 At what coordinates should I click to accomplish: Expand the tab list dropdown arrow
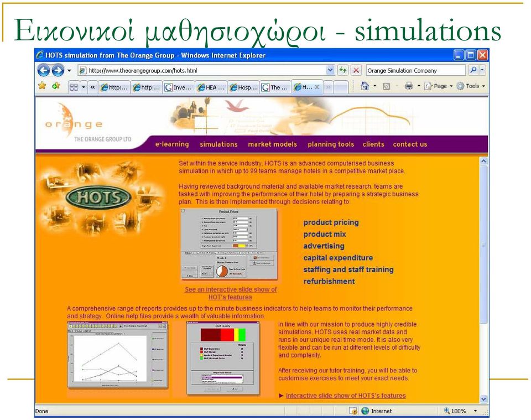[x=84, y=87]
